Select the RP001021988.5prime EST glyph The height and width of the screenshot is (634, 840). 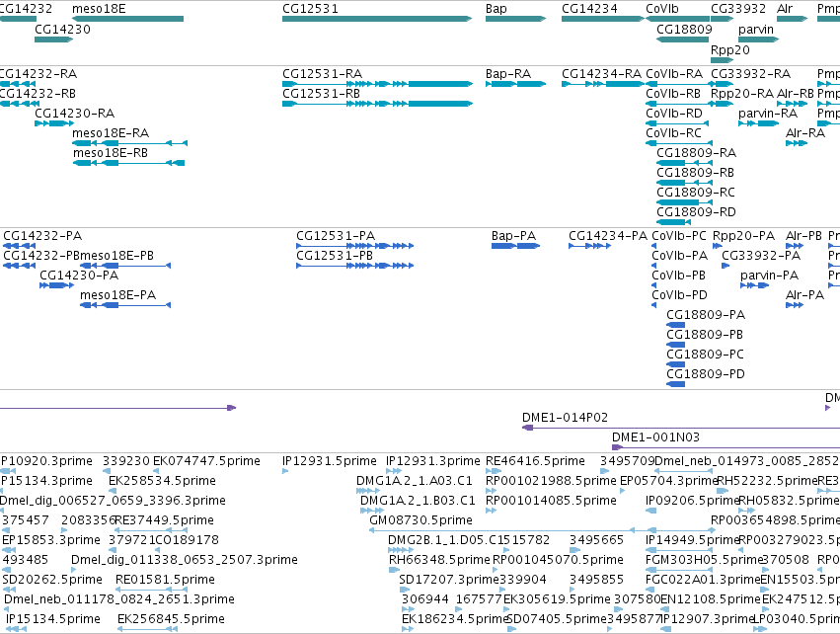pos(491,491)
